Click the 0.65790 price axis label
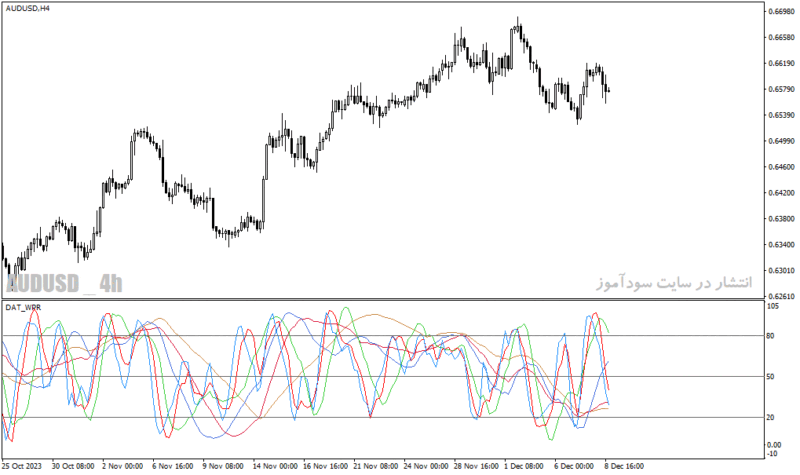This screenshot has height=475, width=800. click(781, 89)
